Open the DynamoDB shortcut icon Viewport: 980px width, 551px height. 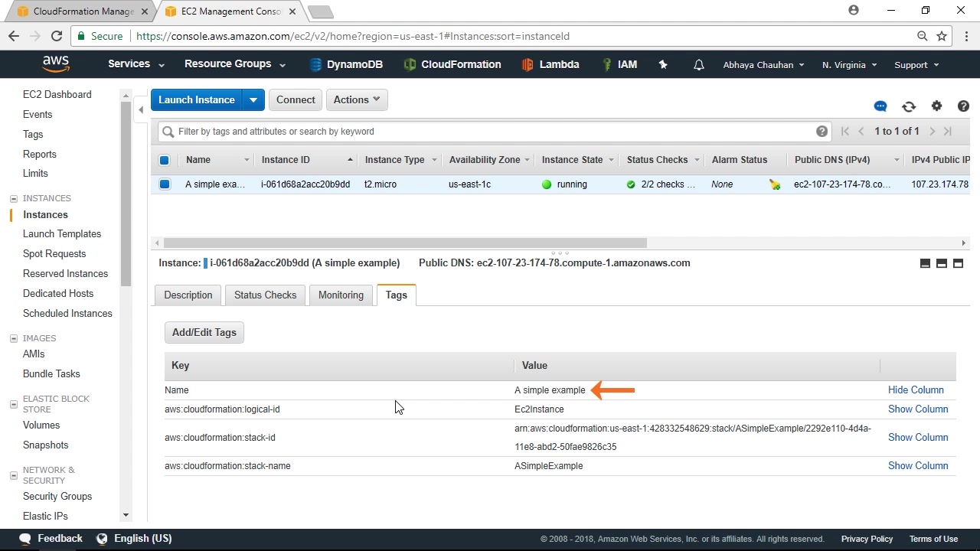click(x=315, y=65)
